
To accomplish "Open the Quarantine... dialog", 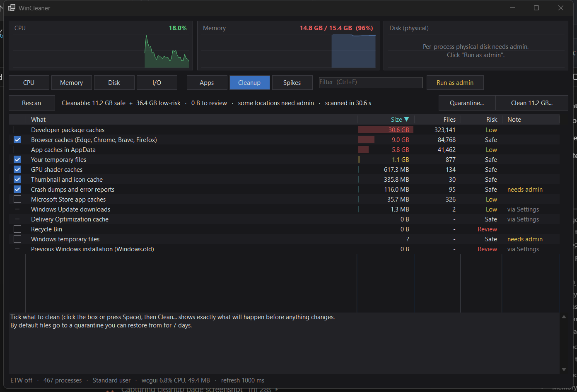I will 467,103.
